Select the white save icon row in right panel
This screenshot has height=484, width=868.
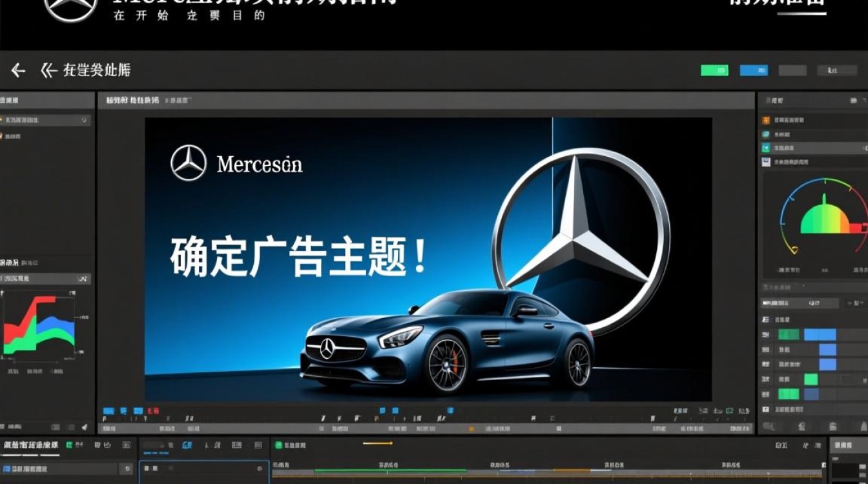point(814,162)
